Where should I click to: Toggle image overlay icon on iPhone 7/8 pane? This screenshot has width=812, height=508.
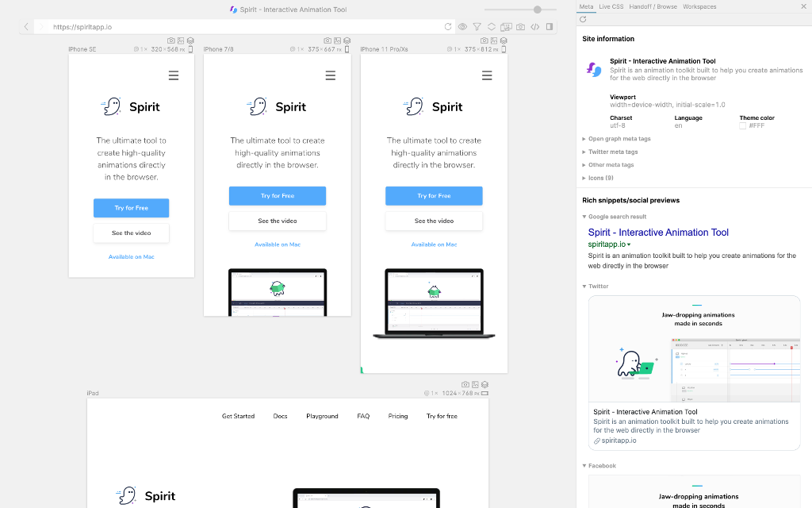(337, 40)
